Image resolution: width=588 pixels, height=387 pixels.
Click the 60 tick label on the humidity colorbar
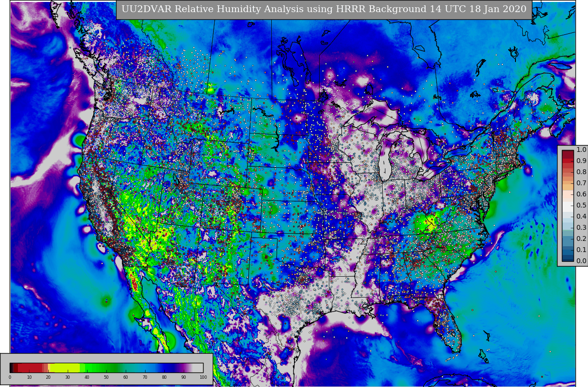pos(126,377)
